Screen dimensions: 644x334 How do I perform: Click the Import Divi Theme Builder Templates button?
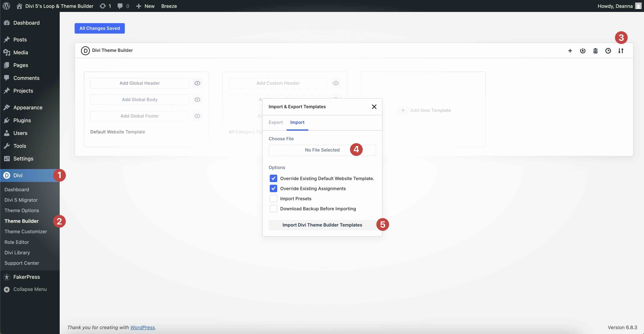tap(322, 225)
